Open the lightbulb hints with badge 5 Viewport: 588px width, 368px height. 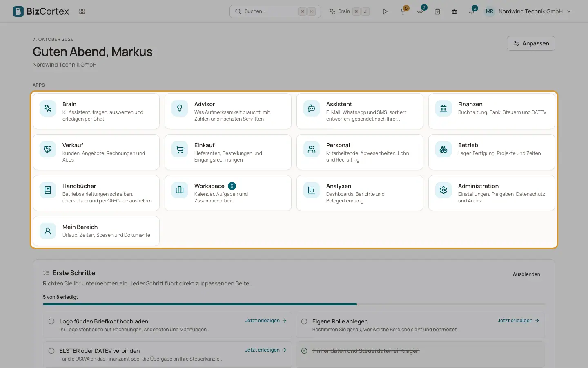point(403,11)
